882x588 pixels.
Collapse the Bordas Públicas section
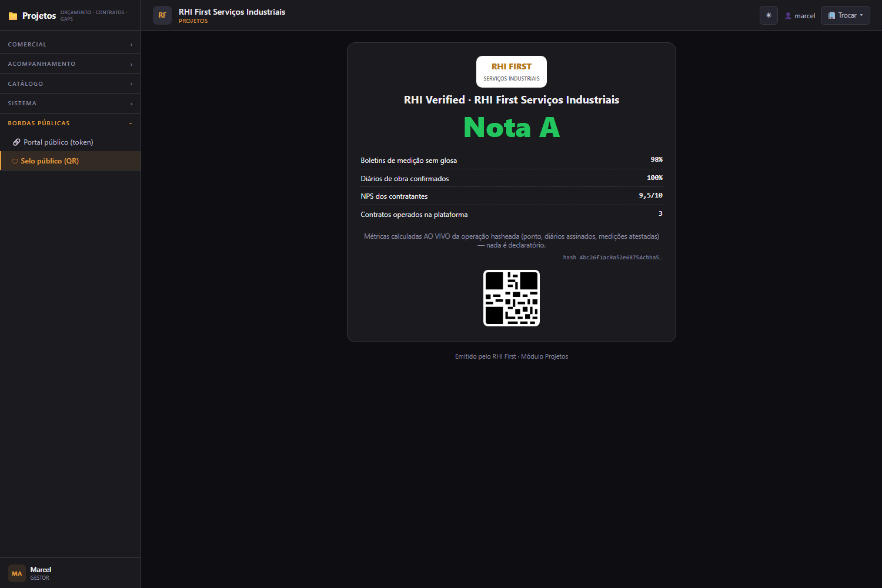click(x=71, y=123)
